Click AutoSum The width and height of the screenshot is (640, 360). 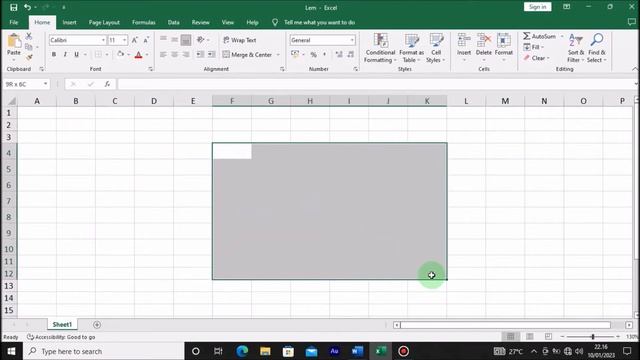[x=540, y=36]
